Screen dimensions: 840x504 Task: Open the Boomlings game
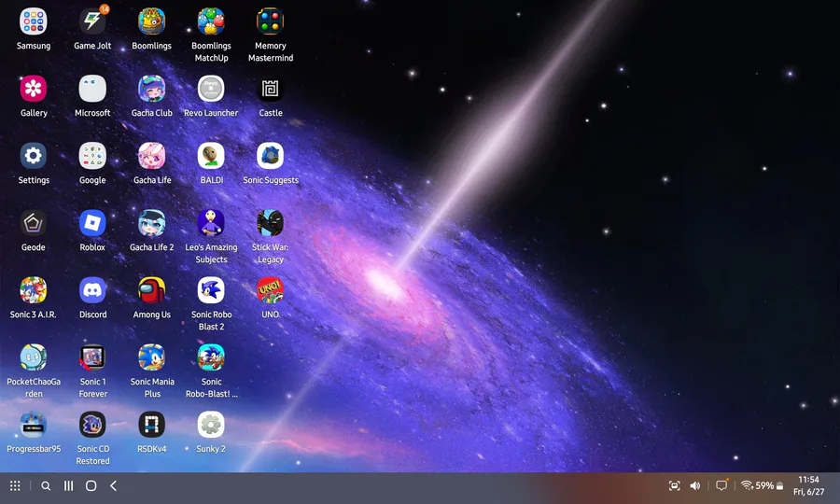(151, 21)
